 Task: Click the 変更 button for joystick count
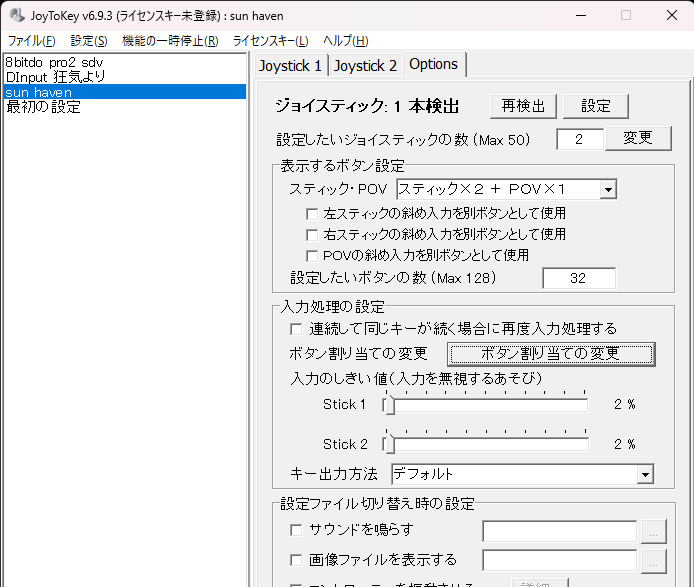638,139
